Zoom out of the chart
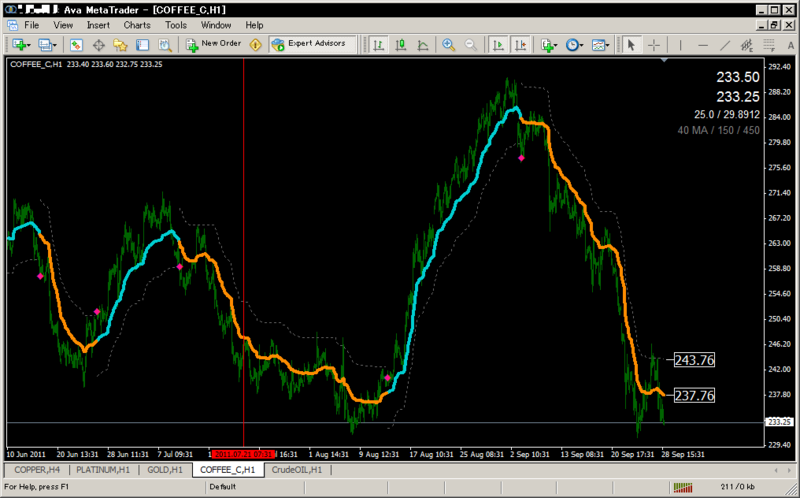 click(x=470, y=45)
